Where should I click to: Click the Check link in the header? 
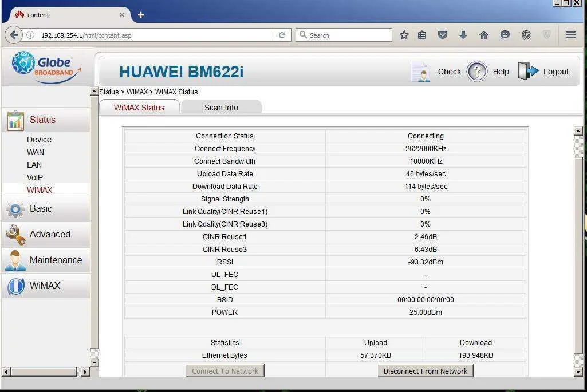coord(449,72)
